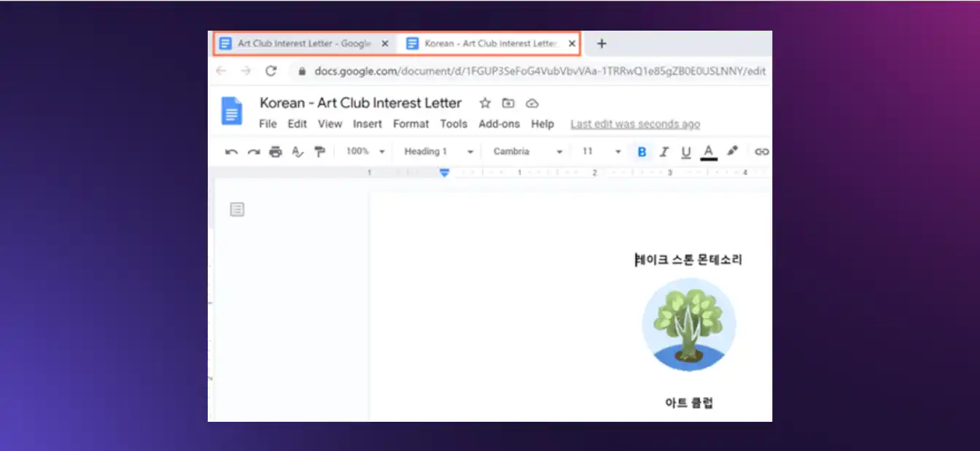Screen dimensions: 980x451
Task: Enable italic formatting
Action: point(664,152)
